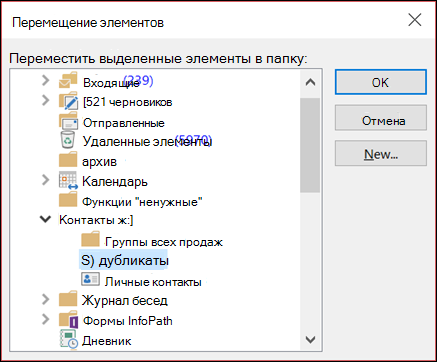Select the Журнал бесед folder name
Image resolution: width=437 pixels, height=362 pixels.
(x=125, y=301)
